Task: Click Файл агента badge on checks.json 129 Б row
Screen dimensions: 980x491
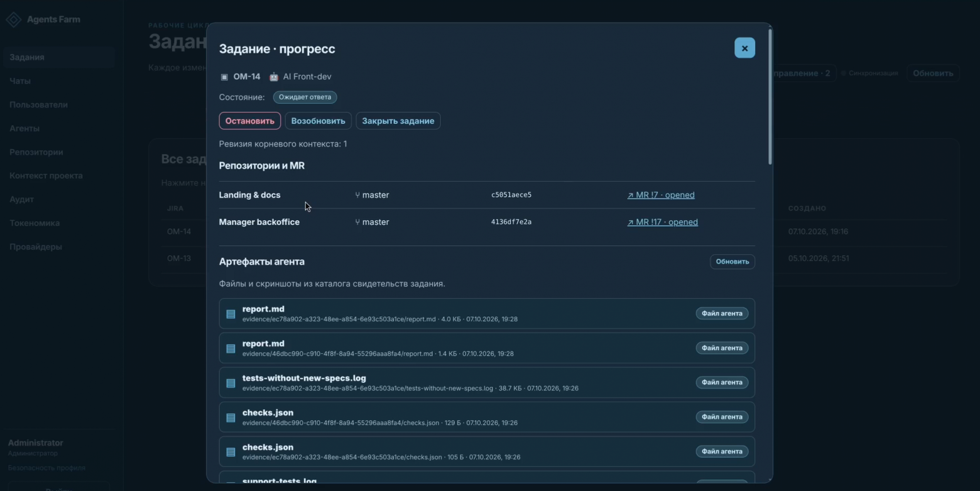Action: 722,417
